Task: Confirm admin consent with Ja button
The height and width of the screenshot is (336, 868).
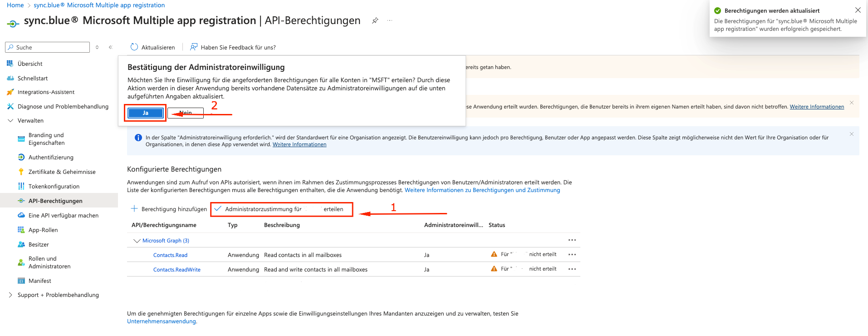Action: tap(145, 113)
